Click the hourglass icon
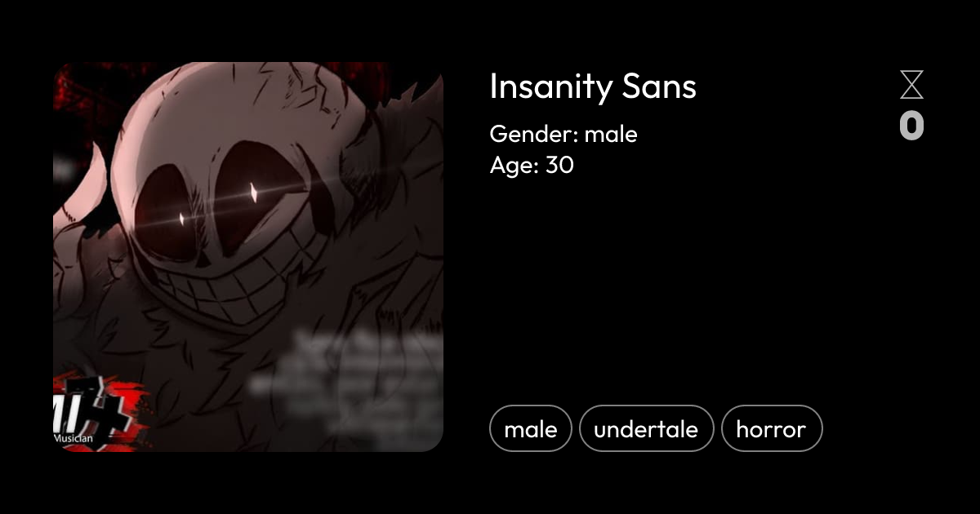980x514 pixels. click(911, 84)
